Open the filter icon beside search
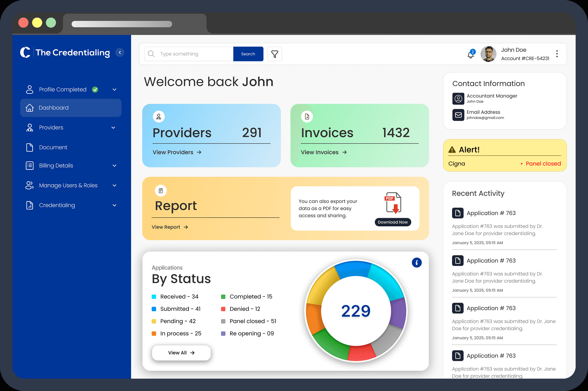Viewport: 588px width, 391px height. 274,54
